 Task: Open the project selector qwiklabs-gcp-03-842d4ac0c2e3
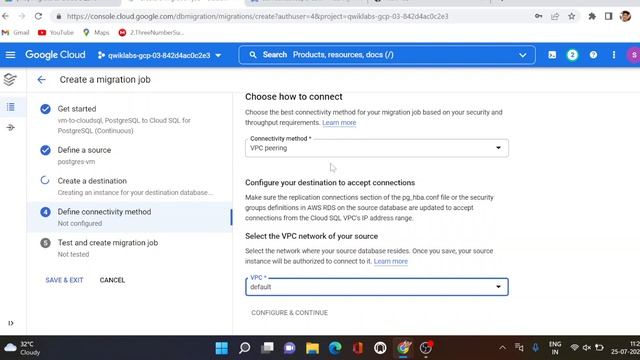click(x=159, y=55)
